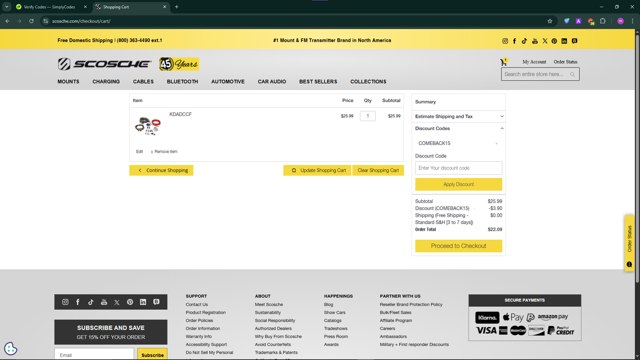
Task: Open footer YouTube icon
Action: (104, 302)
